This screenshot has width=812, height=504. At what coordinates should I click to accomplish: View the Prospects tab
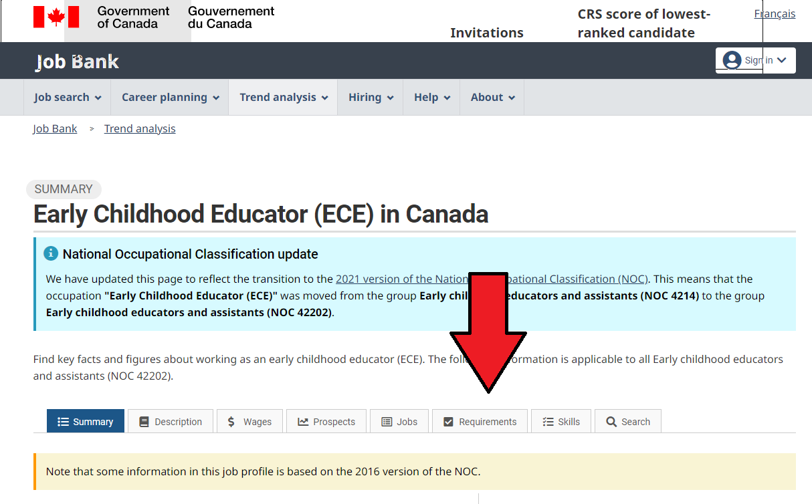coord(326,422)
